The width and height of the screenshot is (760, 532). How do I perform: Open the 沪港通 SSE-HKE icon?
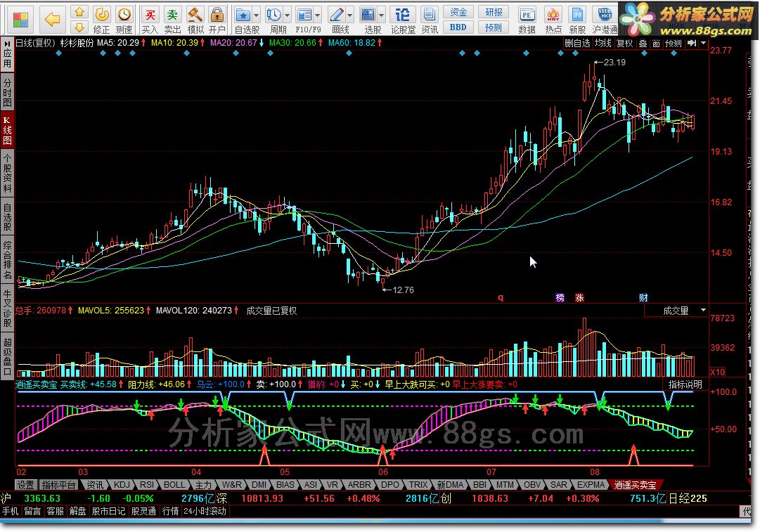(605, 15)
